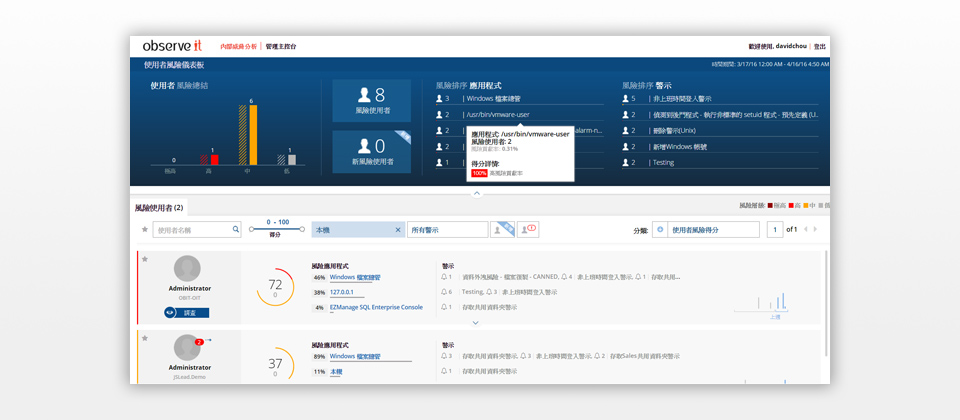Click the 調查 investigate eye button

tap(186, 313)
